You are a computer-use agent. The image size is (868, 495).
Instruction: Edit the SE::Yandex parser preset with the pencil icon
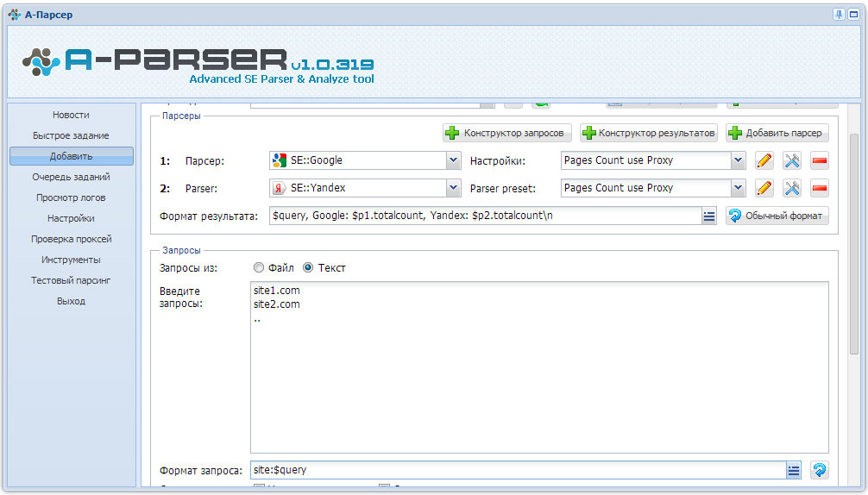(764, 189)
